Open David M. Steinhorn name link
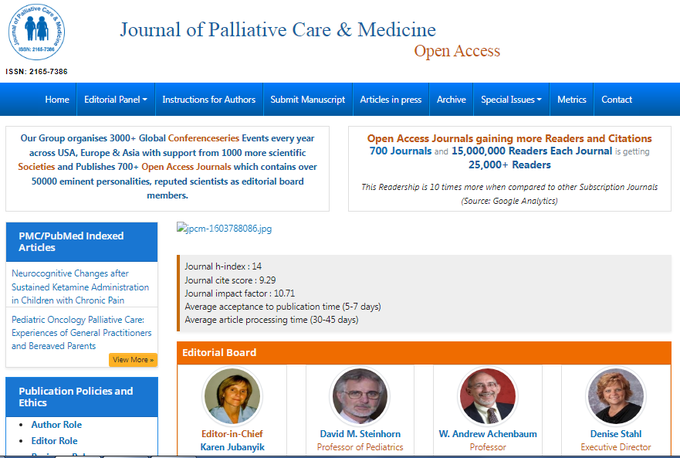 pyautogui.click(x=360, y=434)
